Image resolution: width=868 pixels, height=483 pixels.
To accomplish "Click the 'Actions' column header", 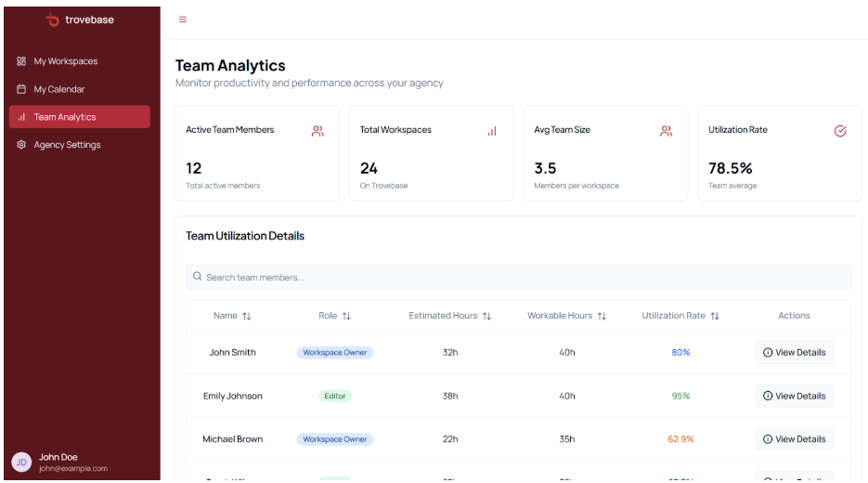I will click(x=794, y=315).
